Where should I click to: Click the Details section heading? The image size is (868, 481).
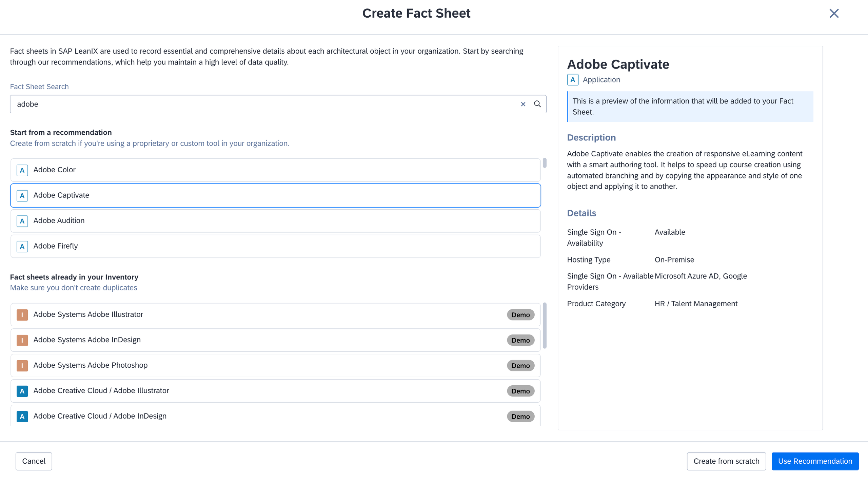click(x=581, y=213)
